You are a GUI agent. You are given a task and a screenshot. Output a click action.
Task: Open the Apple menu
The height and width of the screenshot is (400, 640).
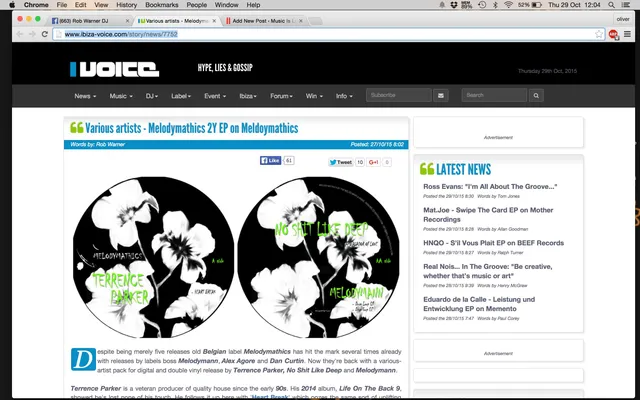(x=12, y=5)
